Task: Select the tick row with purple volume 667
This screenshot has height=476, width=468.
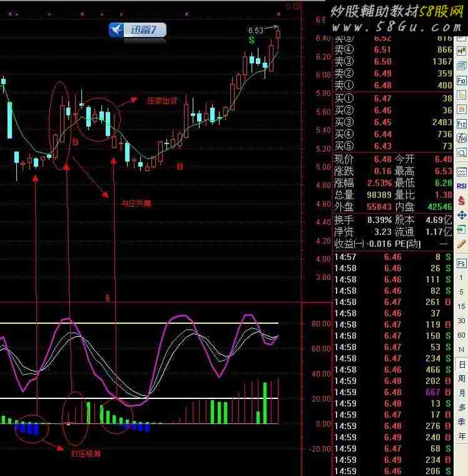Action: pyautogui.click(x=392, y=392)
